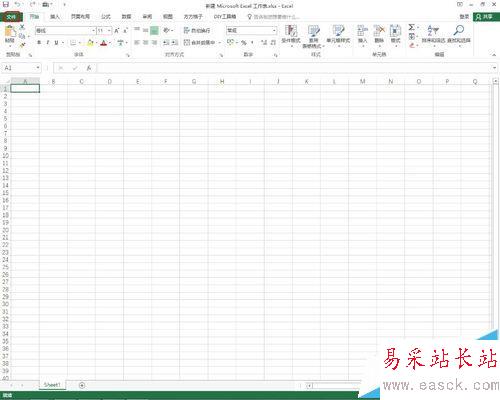Delete cells using the Delete icon
The width and height of the screenshot is (500, 400).
[x=379, y=35]
